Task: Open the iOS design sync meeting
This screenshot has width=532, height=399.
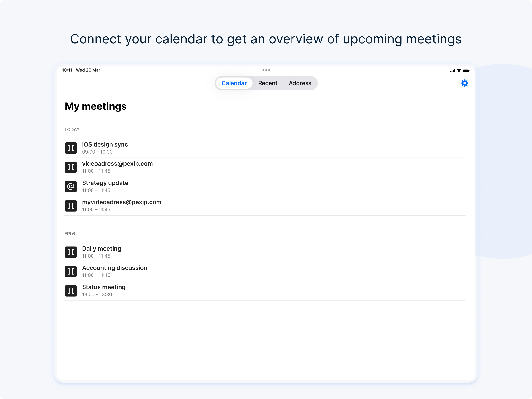Action: tap(265, 148)
